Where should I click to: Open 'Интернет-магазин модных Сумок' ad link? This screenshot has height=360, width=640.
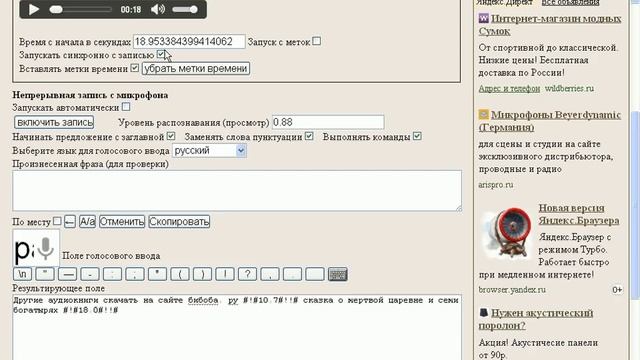click(550, 25)
